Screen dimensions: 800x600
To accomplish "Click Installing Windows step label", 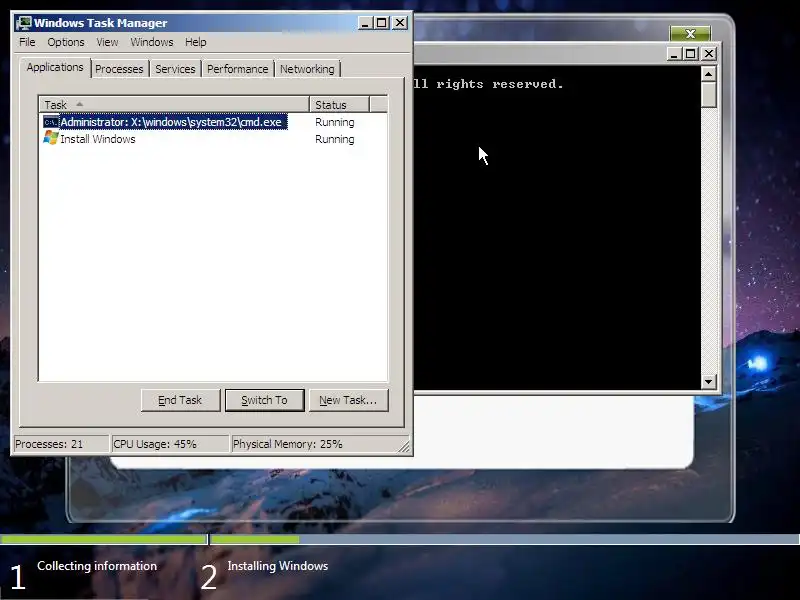I will coord(278,566).
